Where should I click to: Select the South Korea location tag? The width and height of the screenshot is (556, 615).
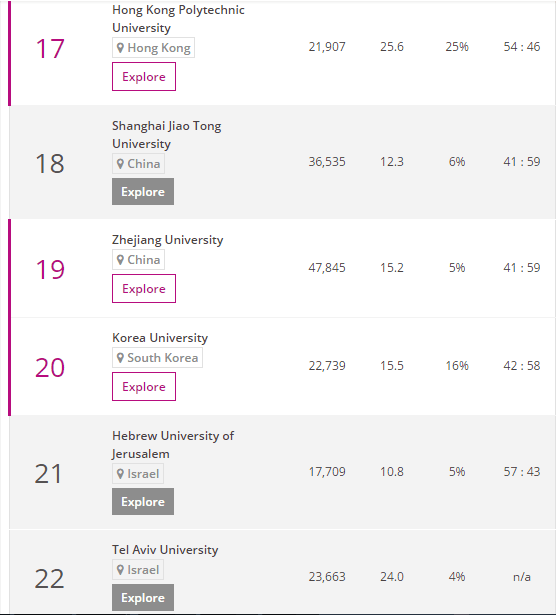157,358
